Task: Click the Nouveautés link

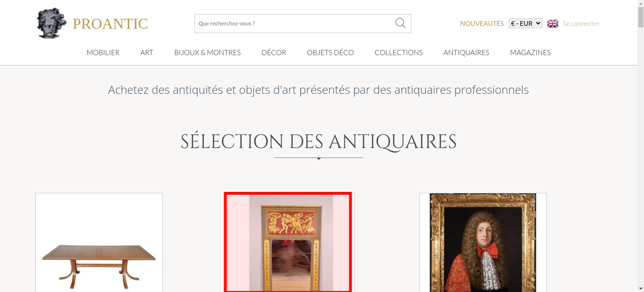Action: tap(482, 23)
